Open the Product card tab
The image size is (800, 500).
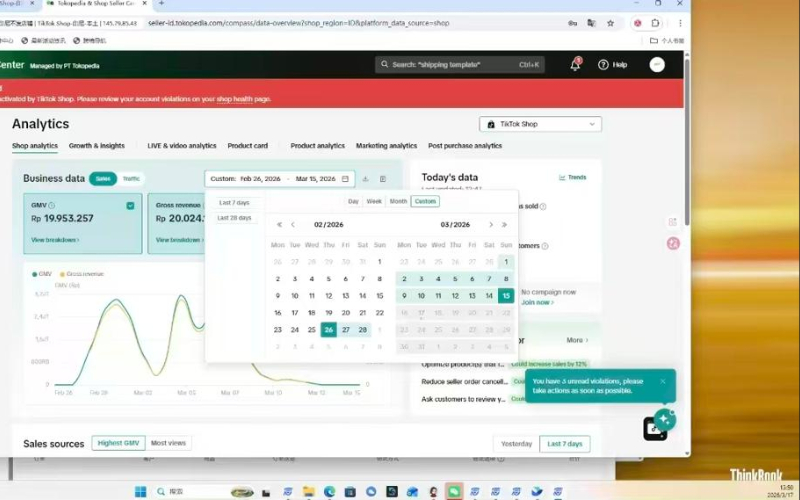tap(247, 146)
